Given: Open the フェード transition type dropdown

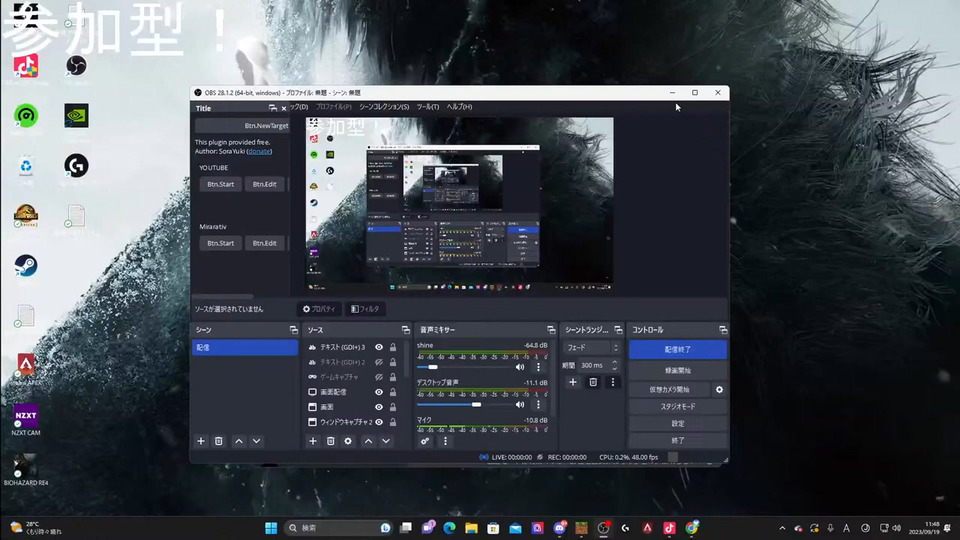Looking at the screenshot, I should point(591,348).
